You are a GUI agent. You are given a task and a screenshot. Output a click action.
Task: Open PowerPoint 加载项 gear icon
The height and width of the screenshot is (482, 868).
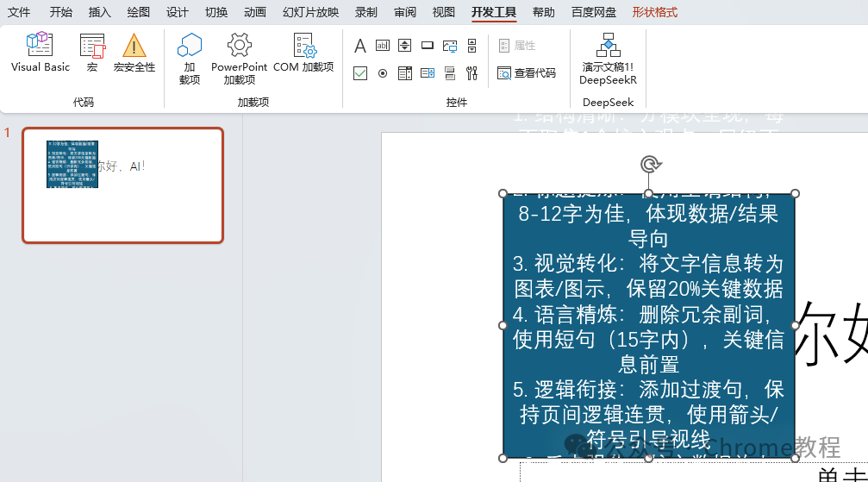pos(239,58)
